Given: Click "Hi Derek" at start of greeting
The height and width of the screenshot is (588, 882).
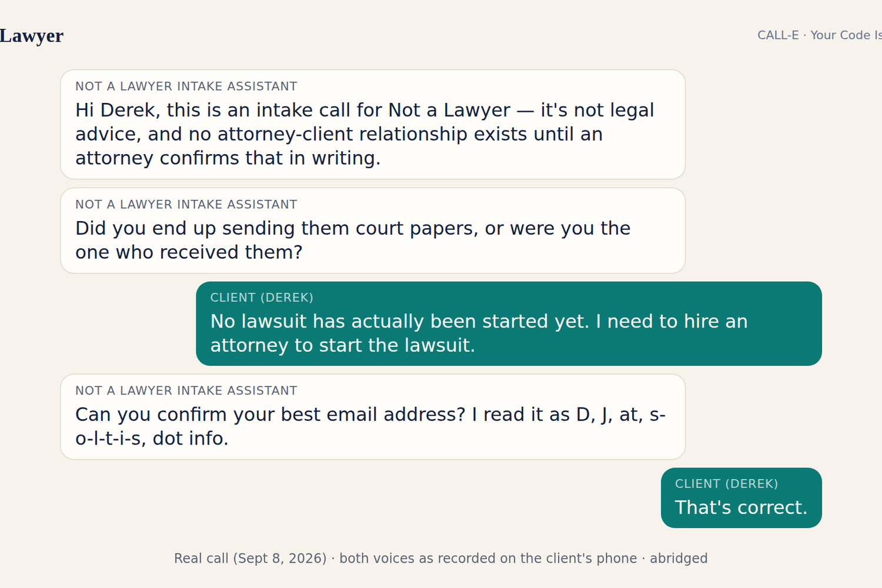Looking at the screenshot, I should click(x=116, y=111).
